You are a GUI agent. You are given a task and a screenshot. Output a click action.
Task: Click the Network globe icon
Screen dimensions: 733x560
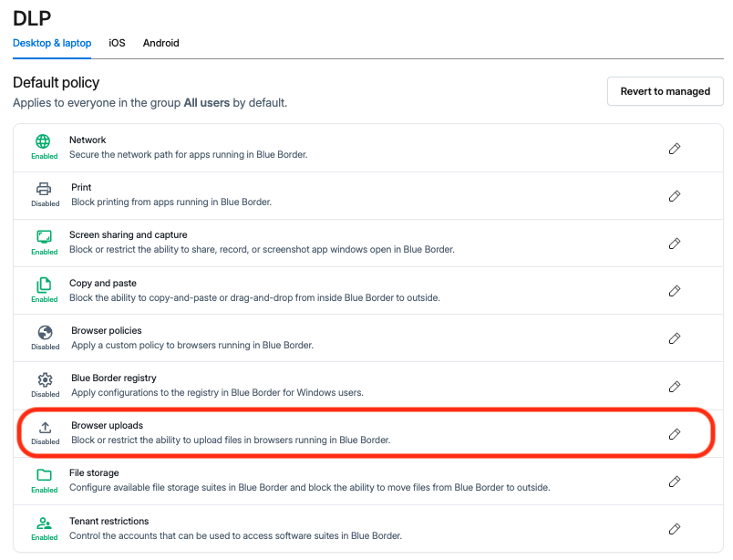pos(43,141)
